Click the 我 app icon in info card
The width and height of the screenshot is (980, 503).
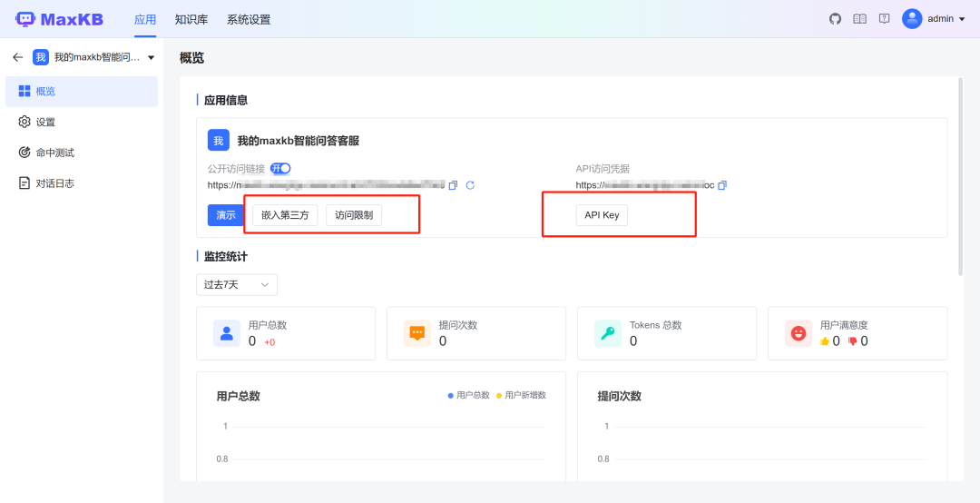(219, 141)
